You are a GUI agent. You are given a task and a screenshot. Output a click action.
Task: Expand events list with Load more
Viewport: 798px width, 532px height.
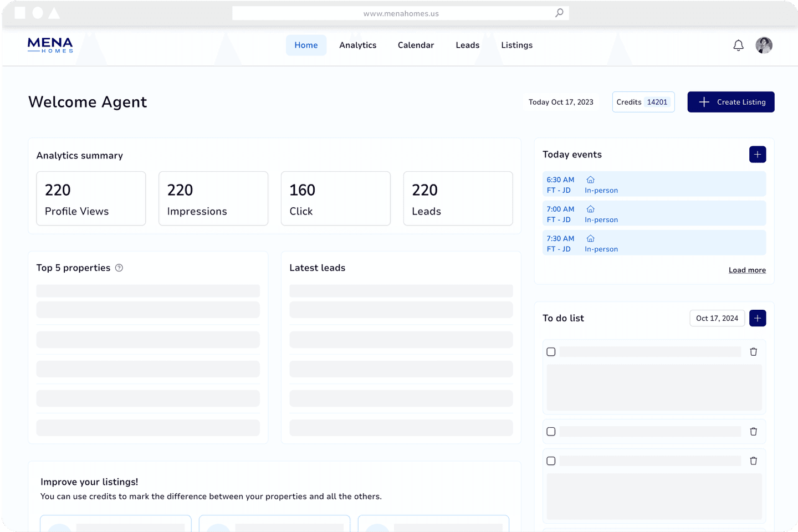point(746,270)
